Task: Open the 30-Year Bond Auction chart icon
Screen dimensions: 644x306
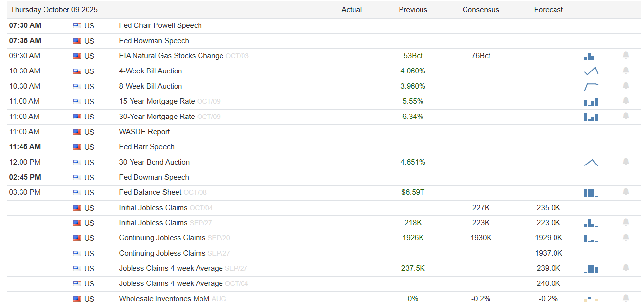Action: [591, 163]
